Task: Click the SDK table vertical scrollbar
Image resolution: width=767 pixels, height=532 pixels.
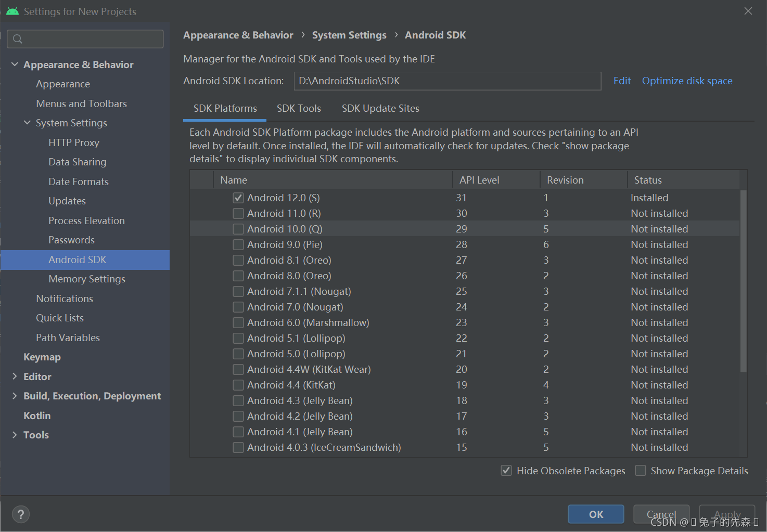Action: tap(744, 281)
